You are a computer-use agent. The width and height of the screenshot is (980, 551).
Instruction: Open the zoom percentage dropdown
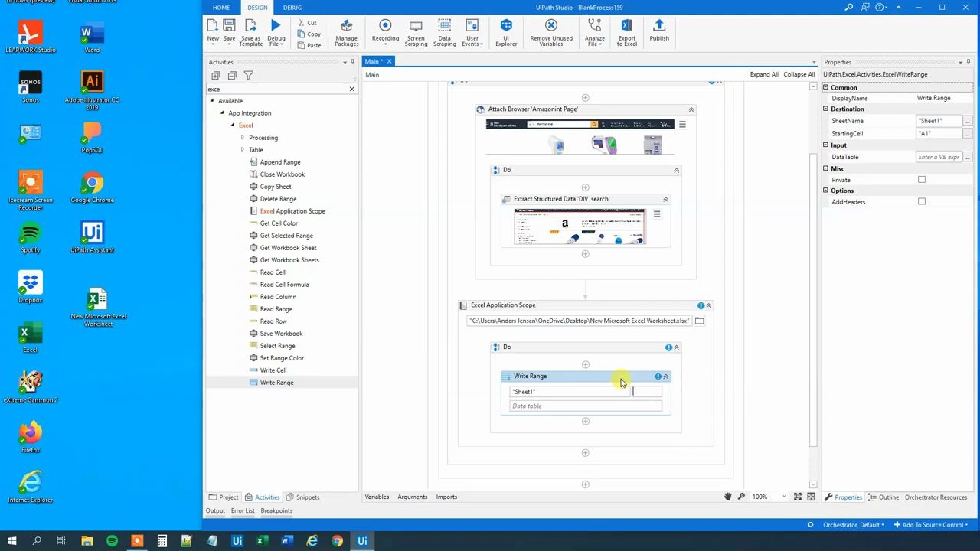pos(783,497)
